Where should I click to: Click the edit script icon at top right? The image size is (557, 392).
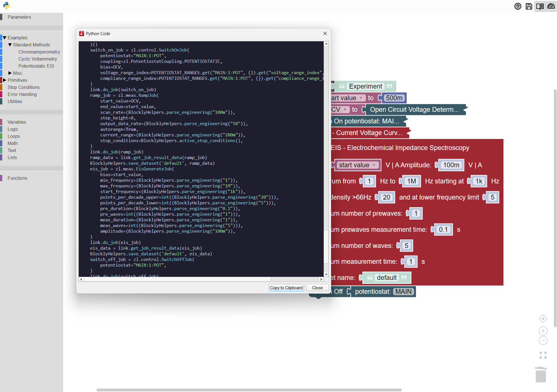(551, 6)
